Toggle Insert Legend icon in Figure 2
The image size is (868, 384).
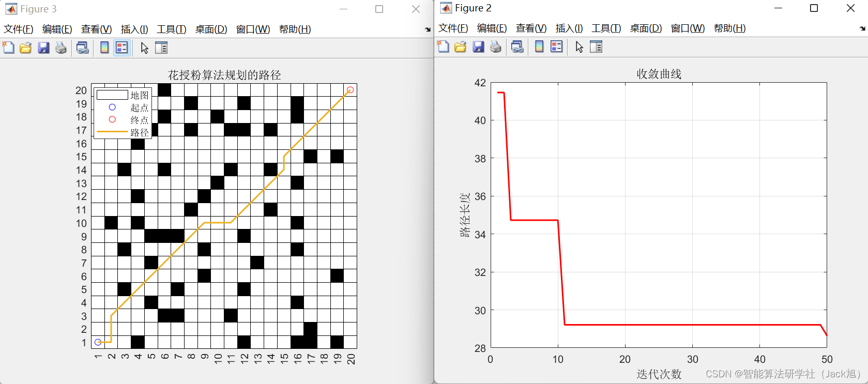pos(556,47)
